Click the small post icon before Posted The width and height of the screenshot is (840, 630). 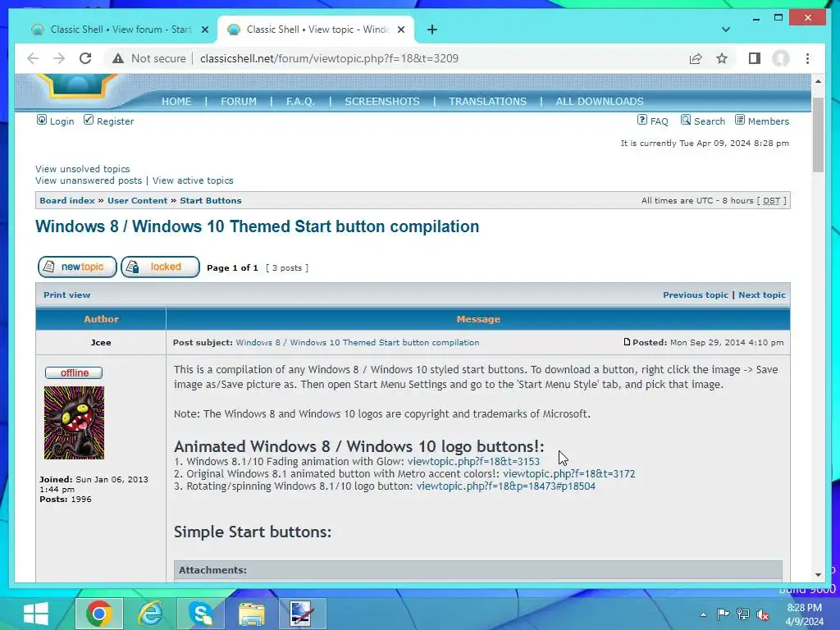pyautogui.click(x=627, y=342)
